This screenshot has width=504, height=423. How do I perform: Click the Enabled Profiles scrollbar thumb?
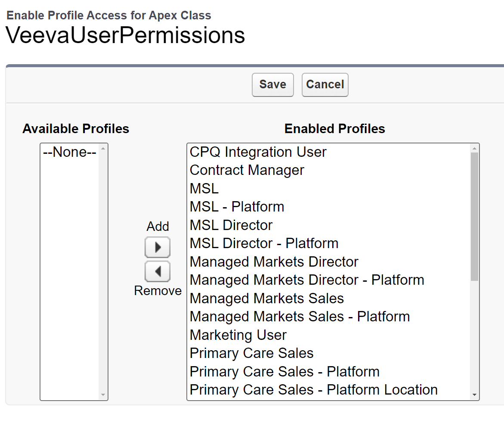[474, 215]
